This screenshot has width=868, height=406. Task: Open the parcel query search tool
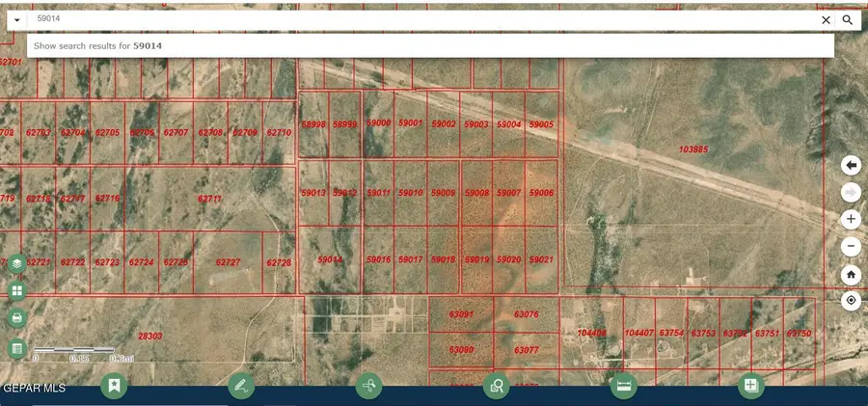click(497, 386)
